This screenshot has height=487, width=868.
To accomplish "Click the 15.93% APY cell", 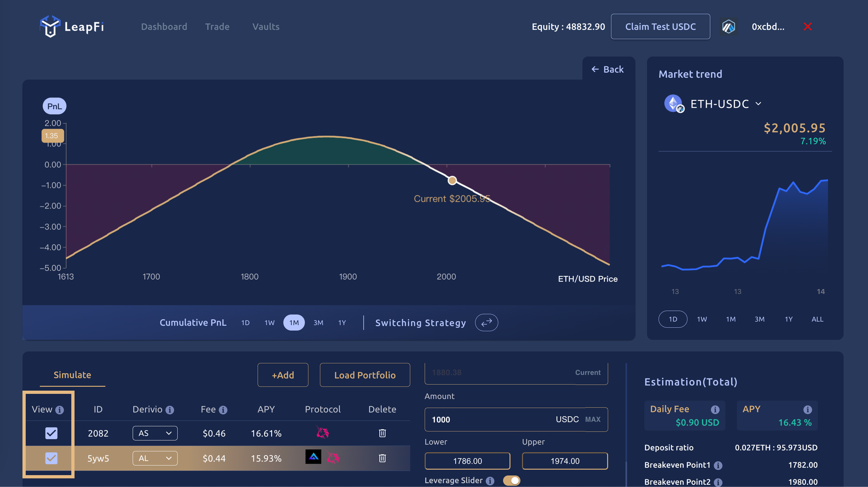I will click(266, 458).
